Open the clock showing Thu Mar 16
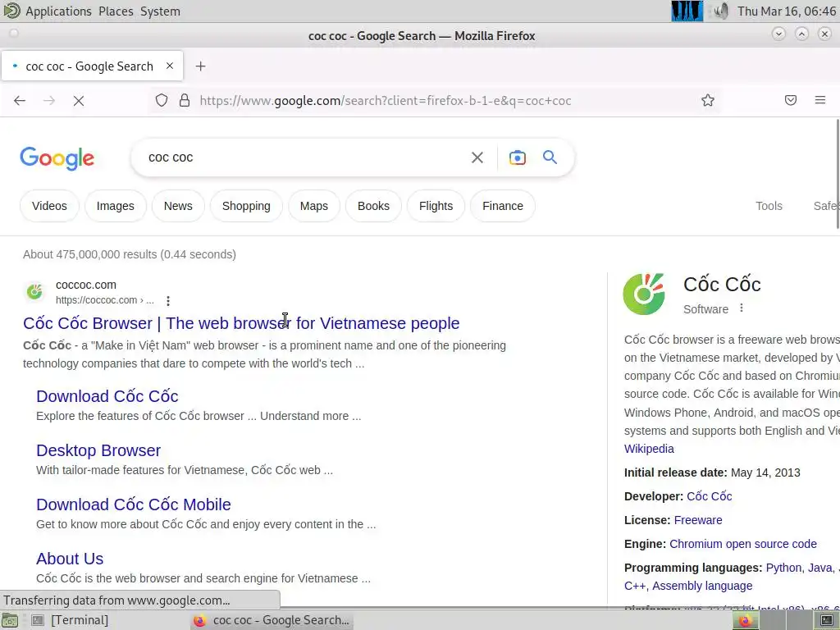Viewport: 840px width, 630px height. tap(787, 11)
